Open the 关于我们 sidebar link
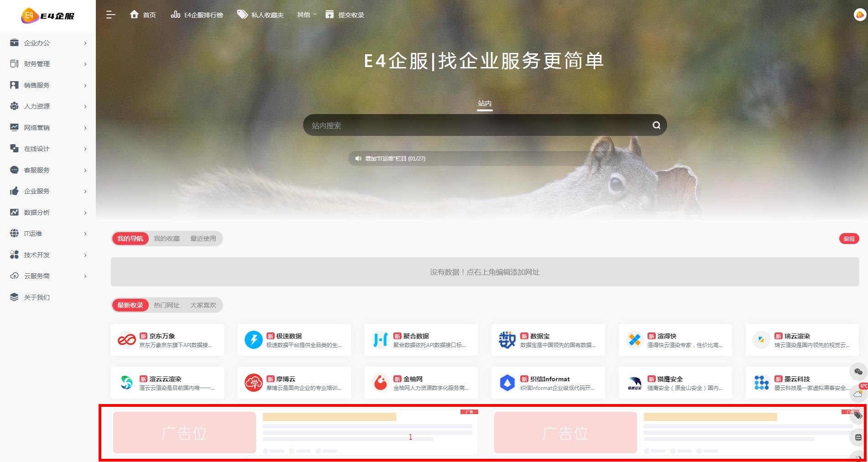 click(x=37, y=297)
